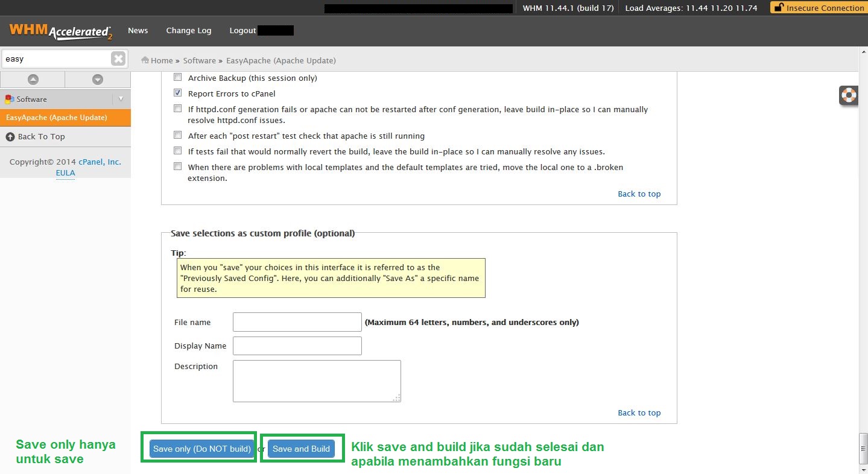Click the collapse-all up arrow icon
This screenshot has width=868, height=474.
(x=33, y=80)
